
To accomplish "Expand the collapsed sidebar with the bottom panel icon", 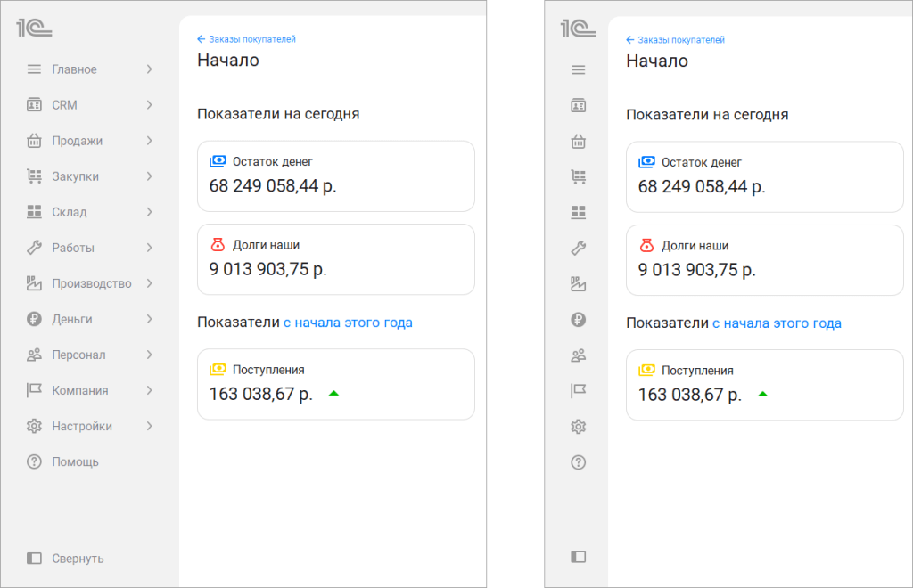I will click(x=578, y=557).
